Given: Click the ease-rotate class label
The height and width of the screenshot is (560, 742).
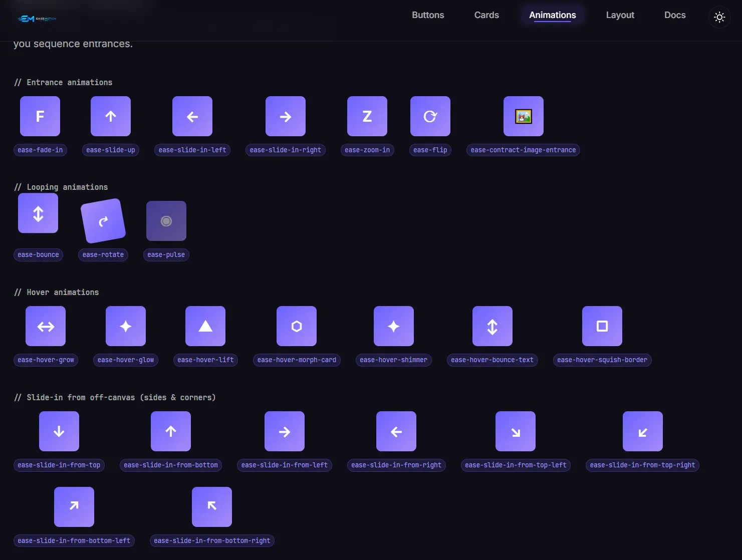Looking at the screenshot, I should tap(103, 254).
